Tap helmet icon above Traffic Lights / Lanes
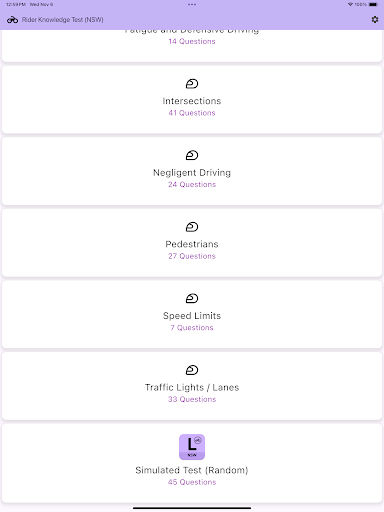Viewport: 384px width, 512px height. (192, 370)
